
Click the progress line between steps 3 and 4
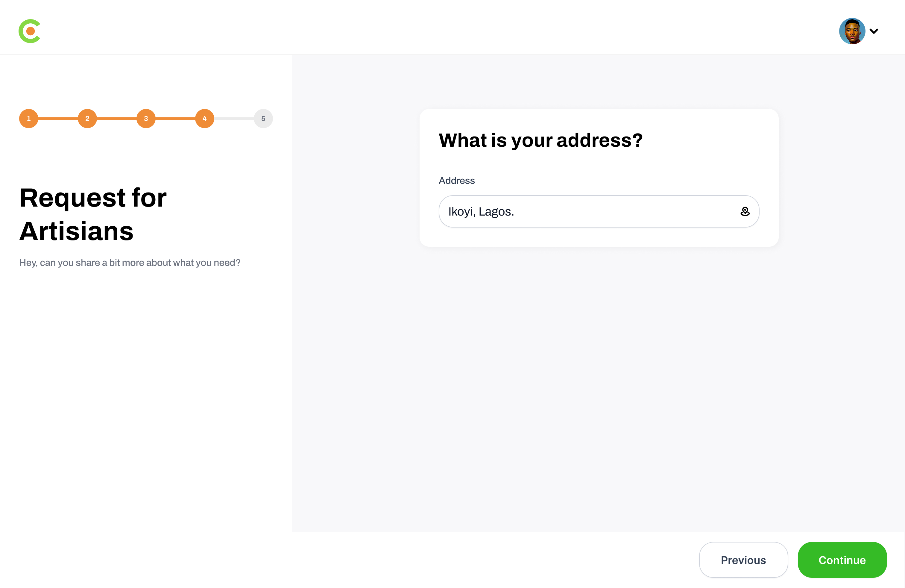(x=175, y=119)
